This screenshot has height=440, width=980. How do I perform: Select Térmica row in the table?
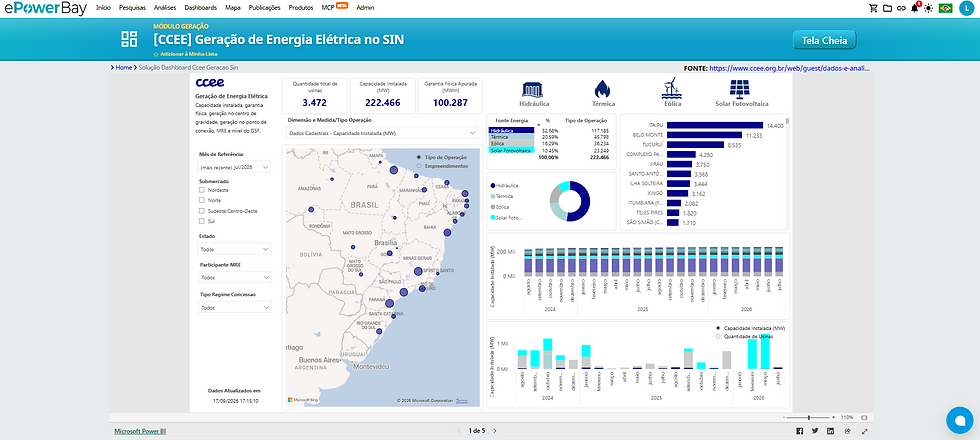coord(550,136)
